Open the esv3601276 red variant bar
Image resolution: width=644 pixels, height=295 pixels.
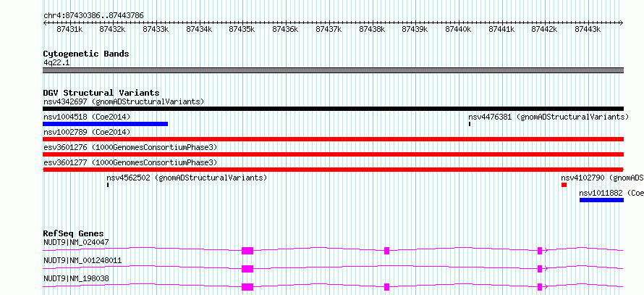point(333,154)
